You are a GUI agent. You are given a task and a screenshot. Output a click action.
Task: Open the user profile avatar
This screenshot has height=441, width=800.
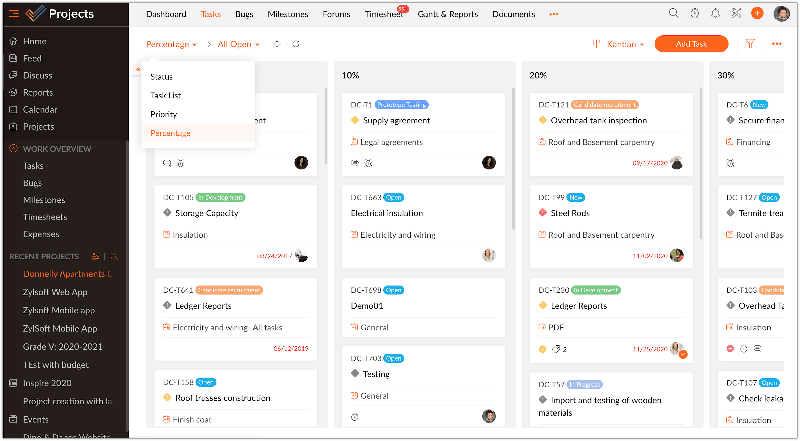pos(780,14)
